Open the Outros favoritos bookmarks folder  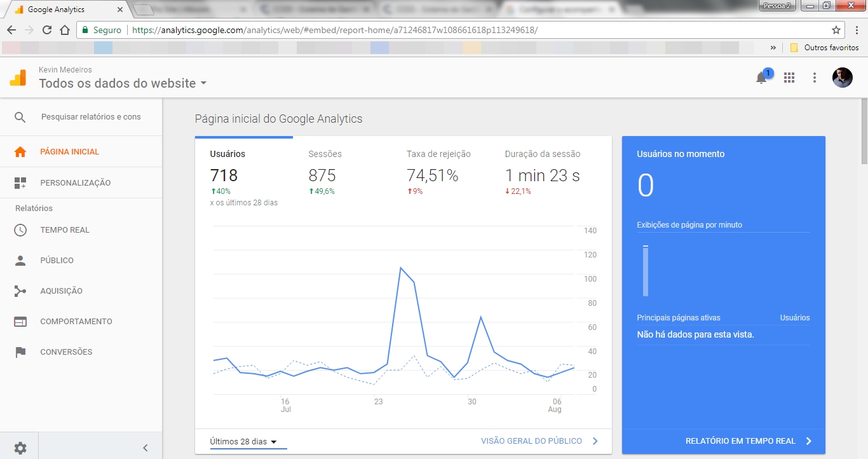pyautogui.click(x=825, y=48)
